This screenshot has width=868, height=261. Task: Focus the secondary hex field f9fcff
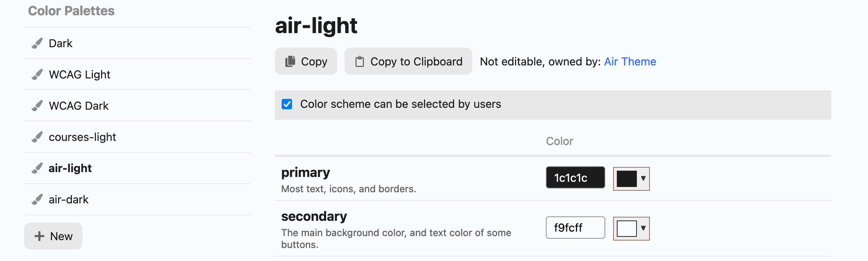tap(575, 228)
